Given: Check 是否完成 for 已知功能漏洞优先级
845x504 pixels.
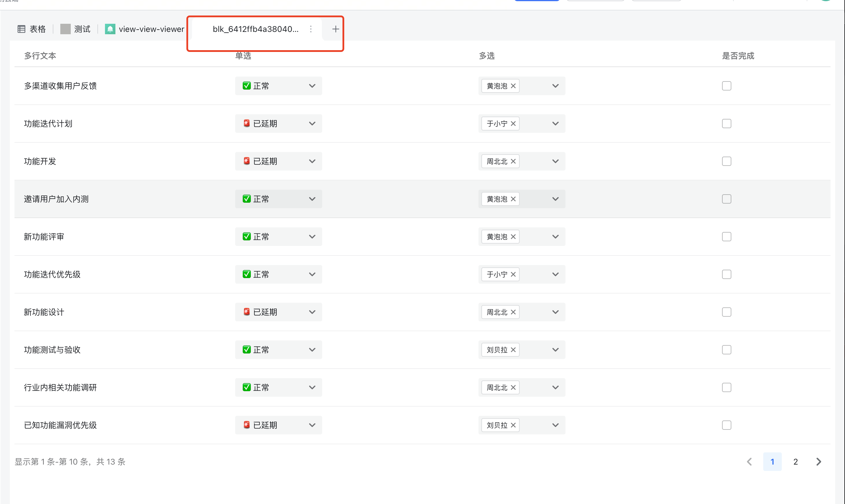Looking at the screenshot, I should point(726,425).
